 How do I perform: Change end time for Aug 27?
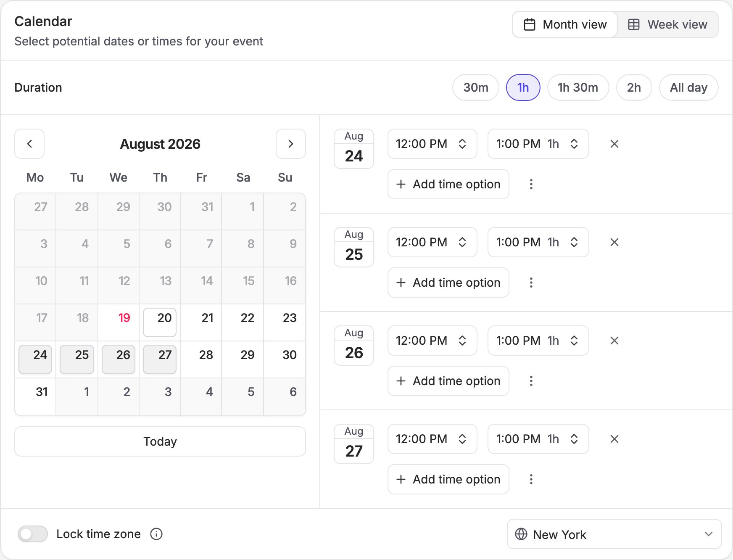point(538,439)
